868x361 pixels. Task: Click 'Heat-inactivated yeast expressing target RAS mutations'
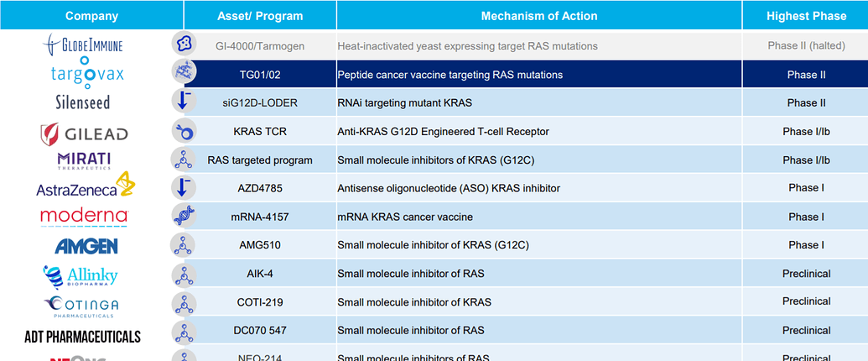(468, 46)
